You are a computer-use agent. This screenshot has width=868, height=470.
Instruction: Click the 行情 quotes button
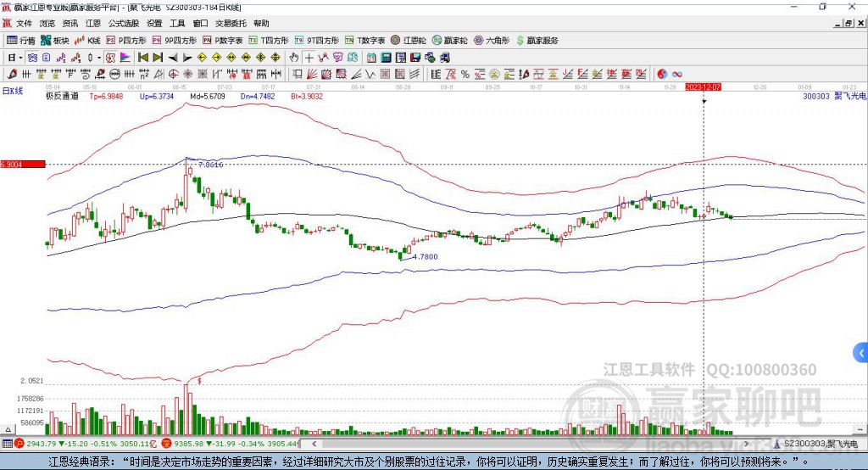(20, 41)
